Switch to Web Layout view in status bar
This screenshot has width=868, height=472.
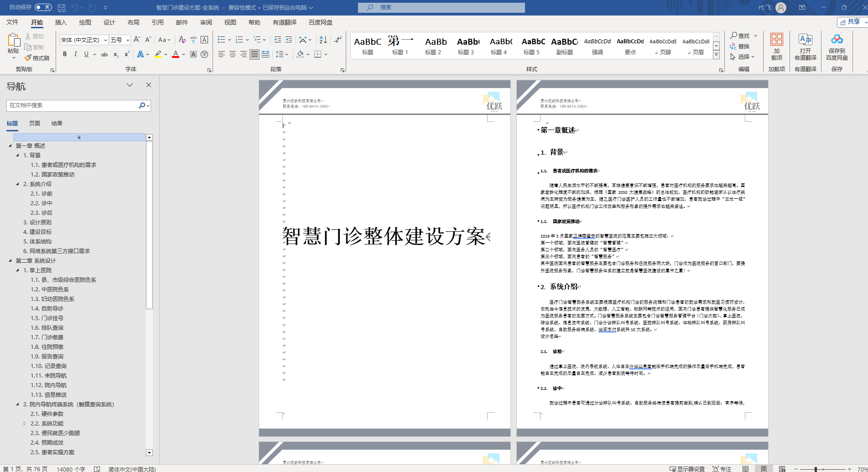pos(782,469)
